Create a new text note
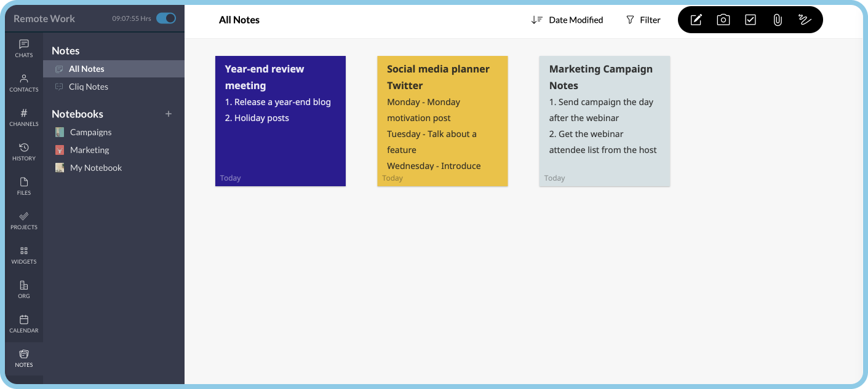The image size is (868, 389). [x=696, y=20]
